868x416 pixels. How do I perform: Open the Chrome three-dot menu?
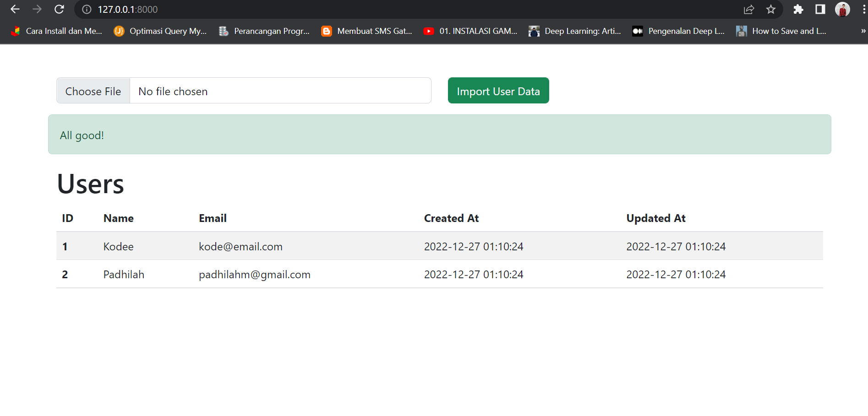(x=863, y=9)
